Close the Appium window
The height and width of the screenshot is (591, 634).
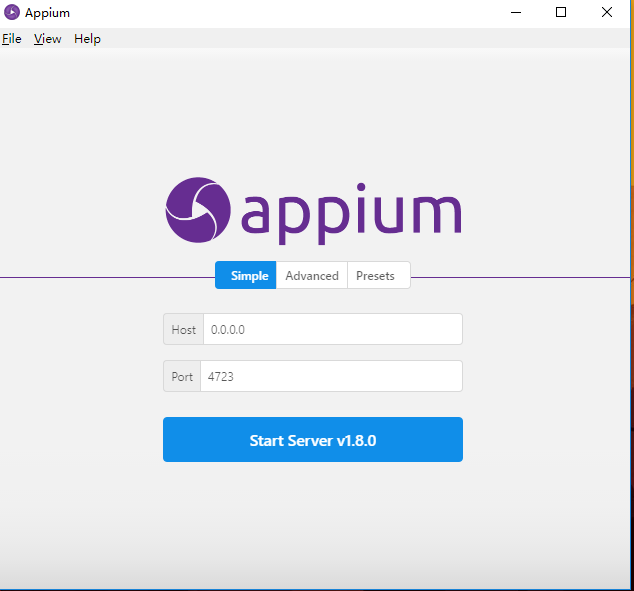point(607,13)
